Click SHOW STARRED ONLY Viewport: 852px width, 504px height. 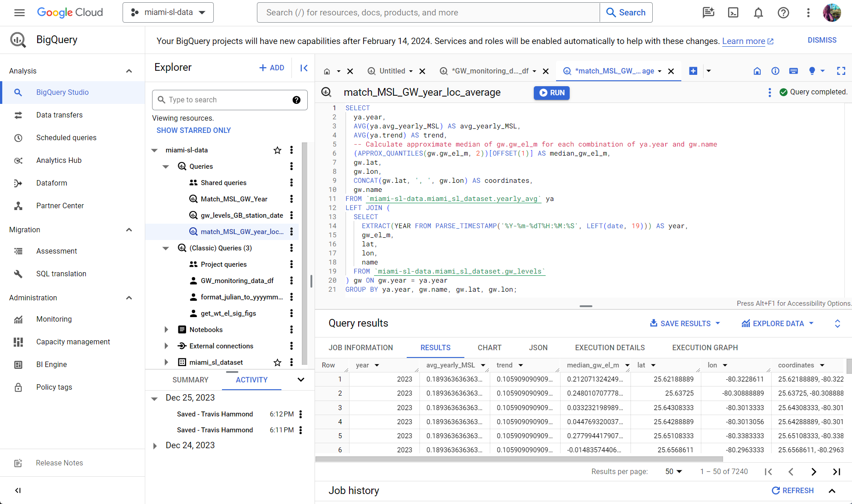(x=193, y=130)
